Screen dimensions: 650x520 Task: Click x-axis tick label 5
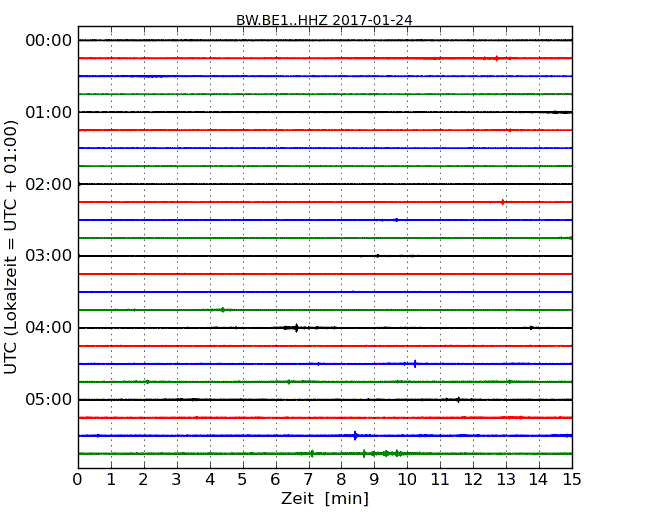click(x=243, y=480)
